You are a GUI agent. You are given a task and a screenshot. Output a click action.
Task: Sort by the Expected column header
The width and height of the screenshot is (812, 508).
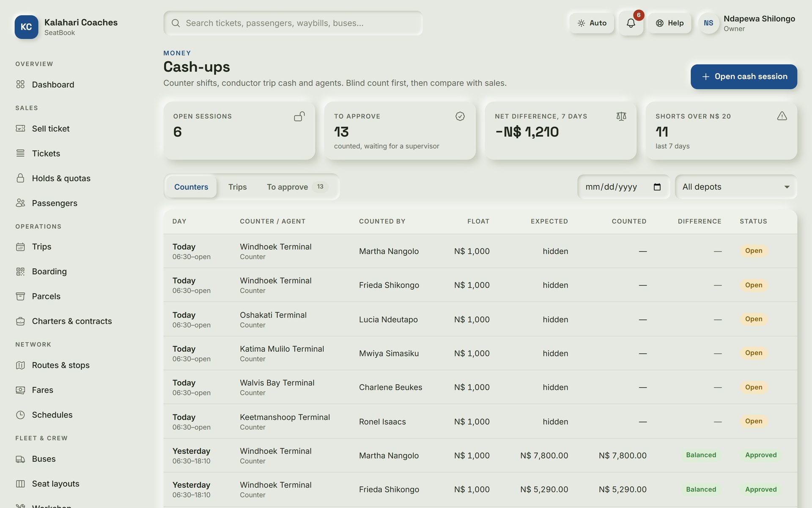pos(549,221)
